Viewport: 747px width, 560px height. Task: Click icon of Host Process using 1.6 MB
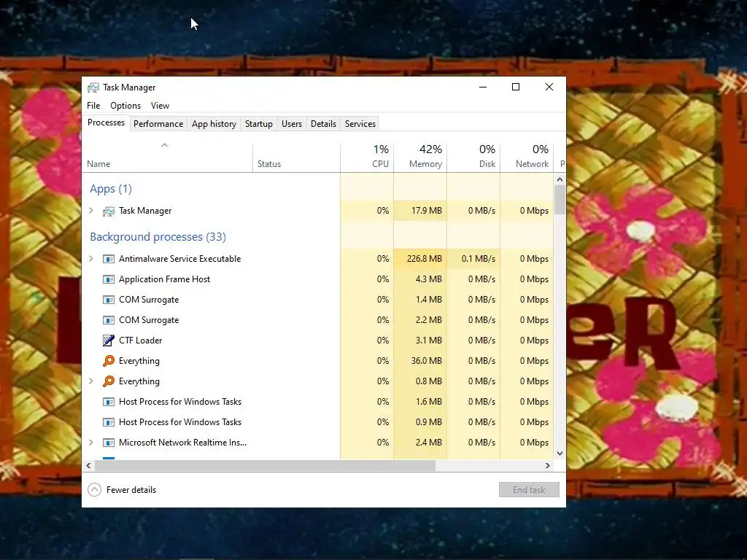pos(109,402)
